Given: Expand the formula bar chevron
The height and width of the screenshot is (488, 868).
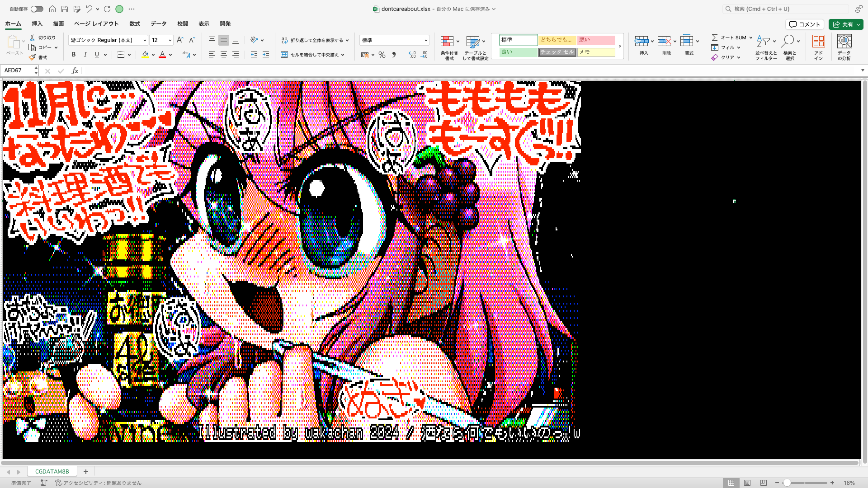Looking at the screenshot, I should click(863, 70).
